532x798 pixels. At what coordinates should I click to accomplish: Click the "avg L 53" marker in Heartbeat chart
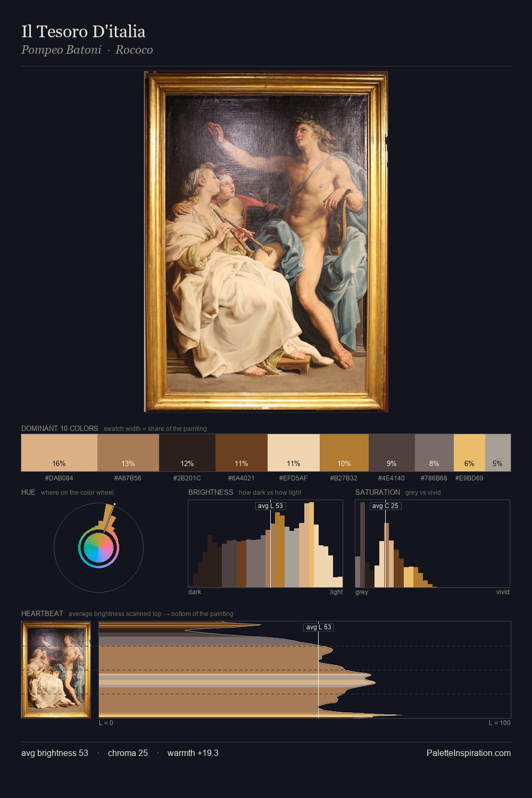(319, 627)
